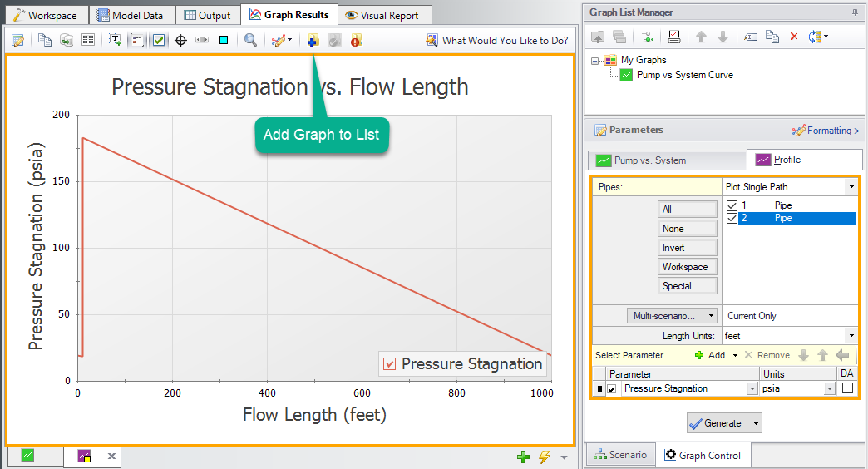Image resolution: width=868 pixels, height=469 pixels.
Task: Click the rename graph icon in Graph List Manager
Action: tap(750, 37)
